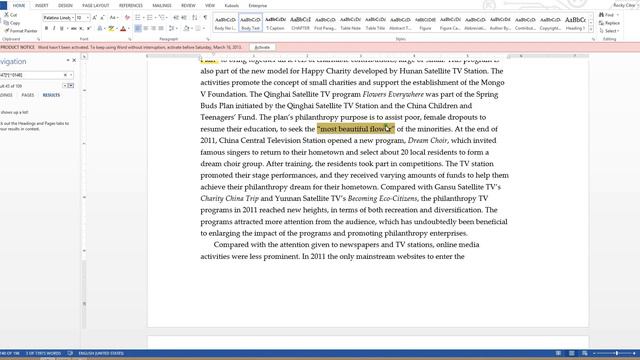Open the DESIGN ribbon tab
This screenshot has width=640, height=360.
[x=65, y=6]
